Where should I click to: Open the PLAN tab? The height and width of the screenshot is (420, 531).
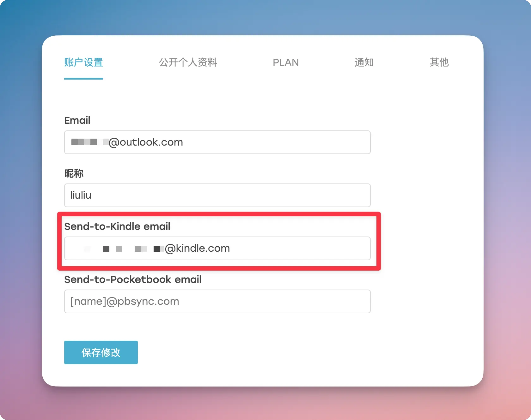pos(286,63)
